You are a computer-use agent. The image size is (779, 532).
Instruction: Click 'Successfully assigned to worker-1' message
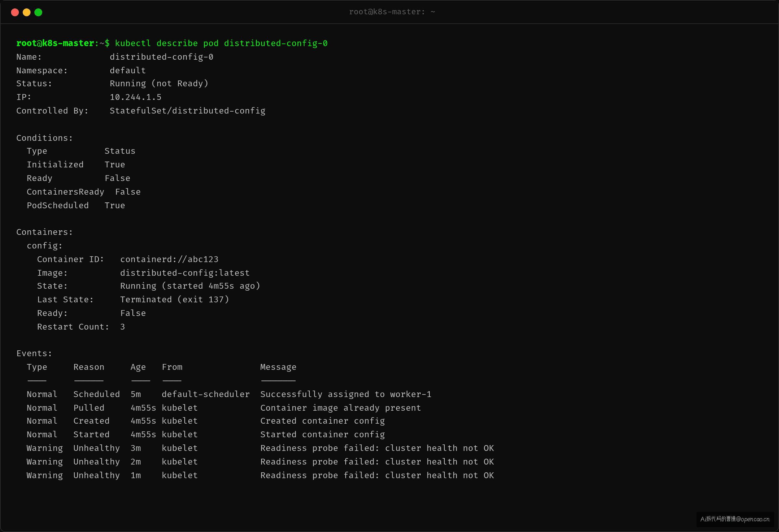[346, 394]
